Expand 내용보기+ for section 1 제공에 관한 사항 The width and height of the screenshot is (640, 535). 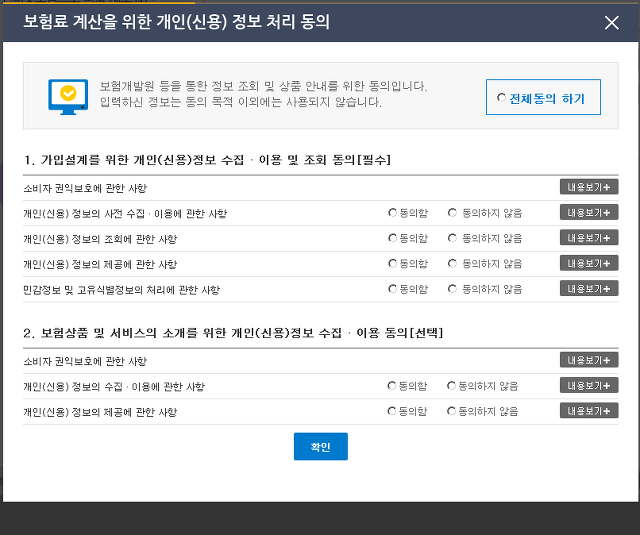pos(589,263)
